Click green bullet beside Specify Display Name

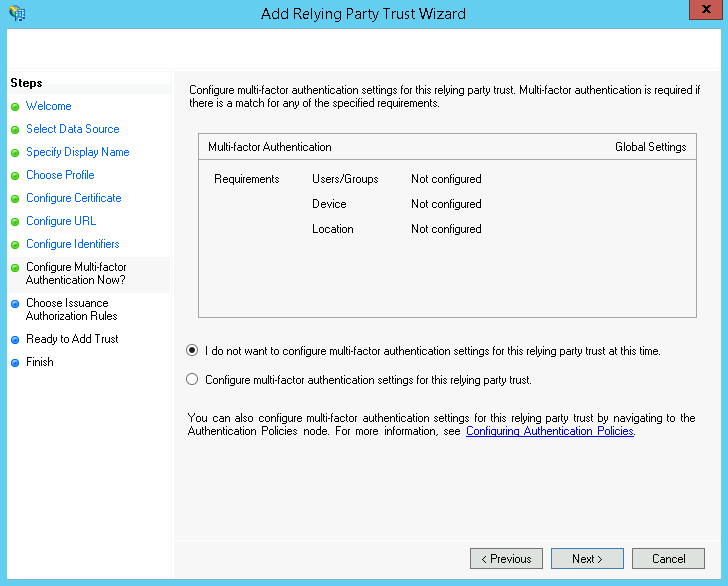coord(15,153)
